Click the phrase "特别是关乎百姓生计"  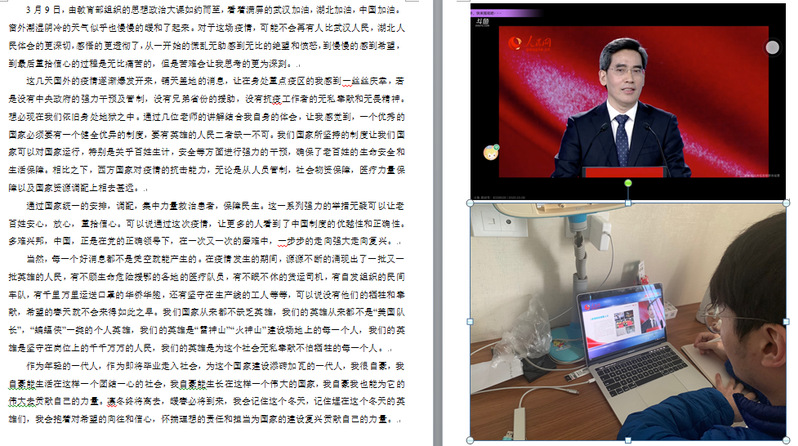129,152
